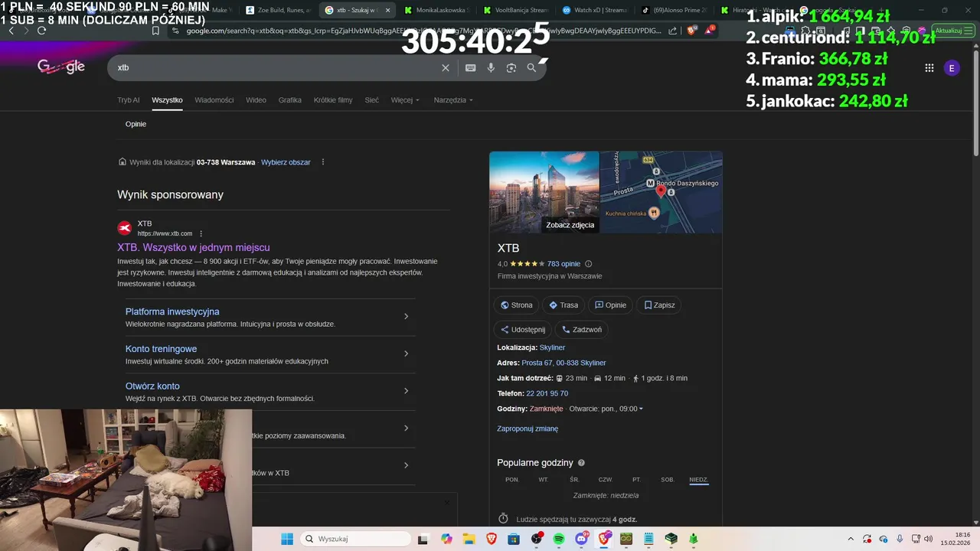Click the Zadzwoń call button
The image size is (980, 551).
coord(581,330)
